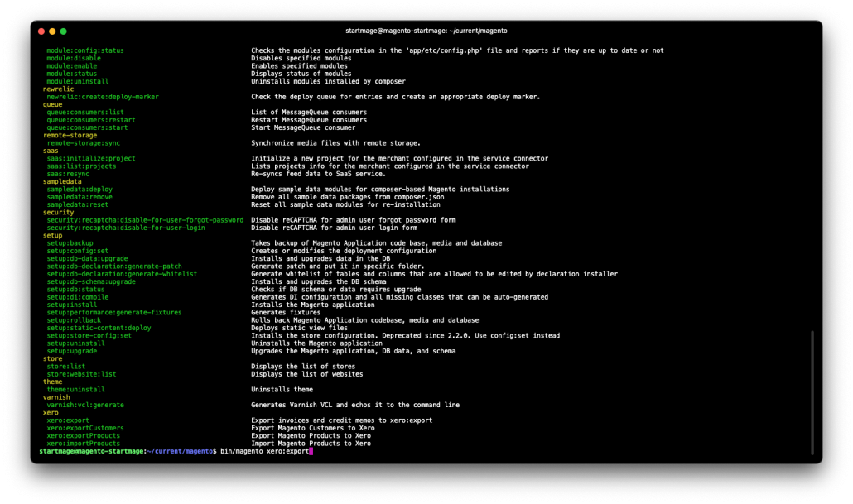The image size is (853, 504).
Task: Click the 'security' namespace heading
Action: click(58, 213)
